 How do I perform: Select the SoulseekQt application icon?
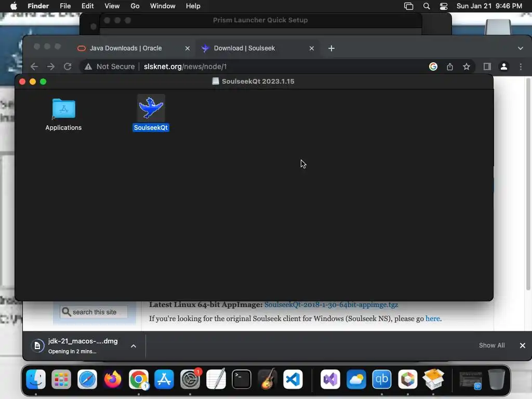click(151, 108)
